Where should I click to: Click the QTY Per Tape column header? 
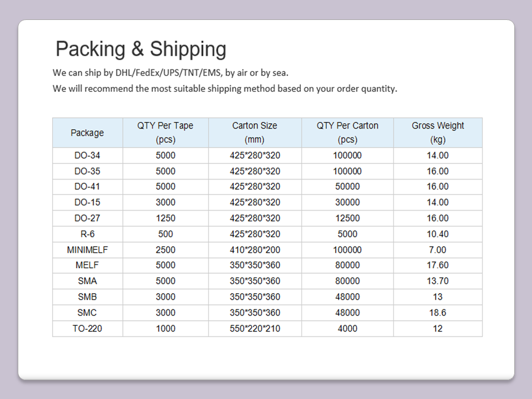[165, 132]
